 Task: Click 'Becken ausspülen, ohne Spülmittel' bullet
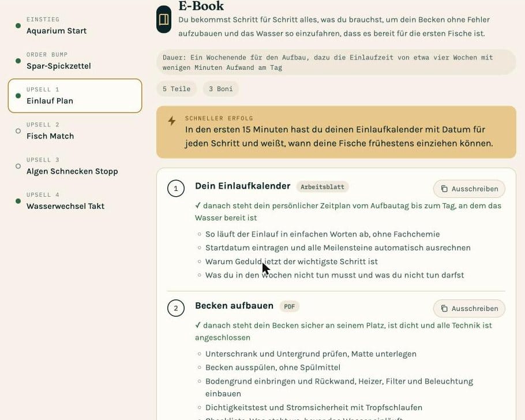coord(273,367)
